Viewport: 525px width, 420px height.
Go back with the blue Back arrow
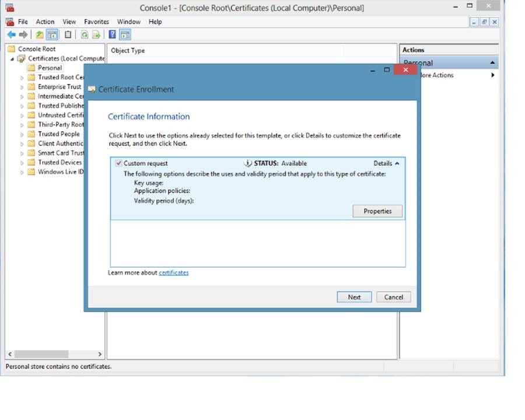coord(12,34)
